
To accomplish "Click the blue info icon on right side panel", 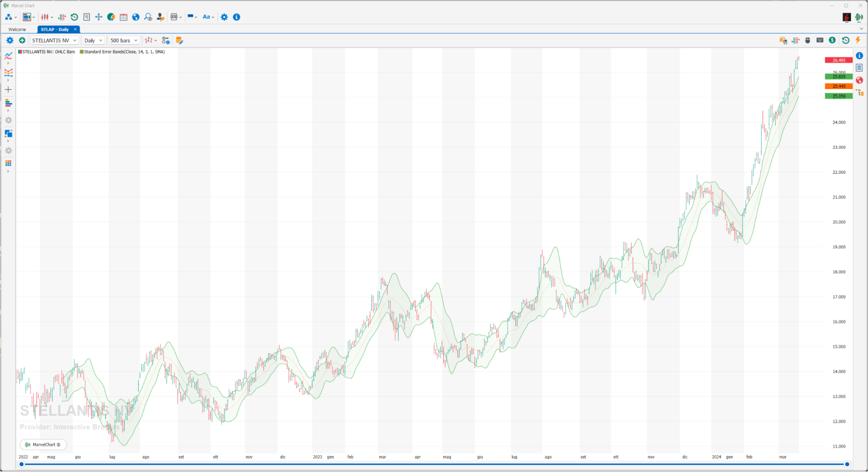I will [x=859, y=56].
